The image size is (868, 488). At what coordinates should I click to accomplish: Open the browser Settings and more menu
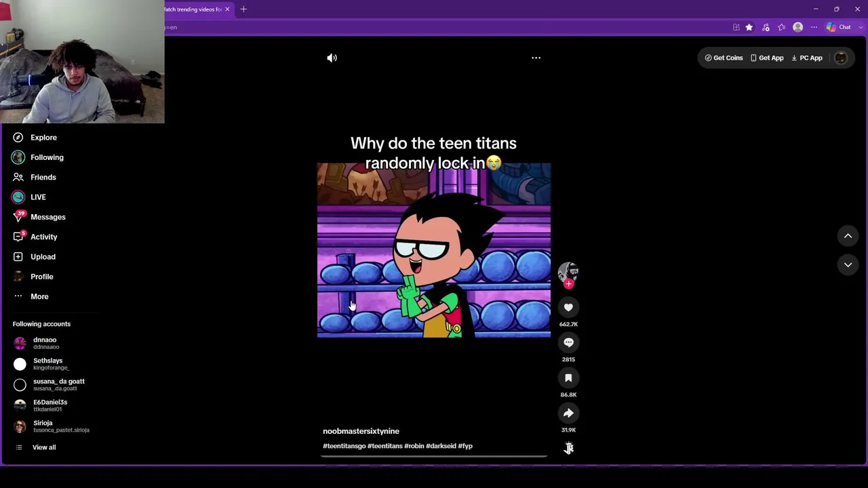click(814, 27)
